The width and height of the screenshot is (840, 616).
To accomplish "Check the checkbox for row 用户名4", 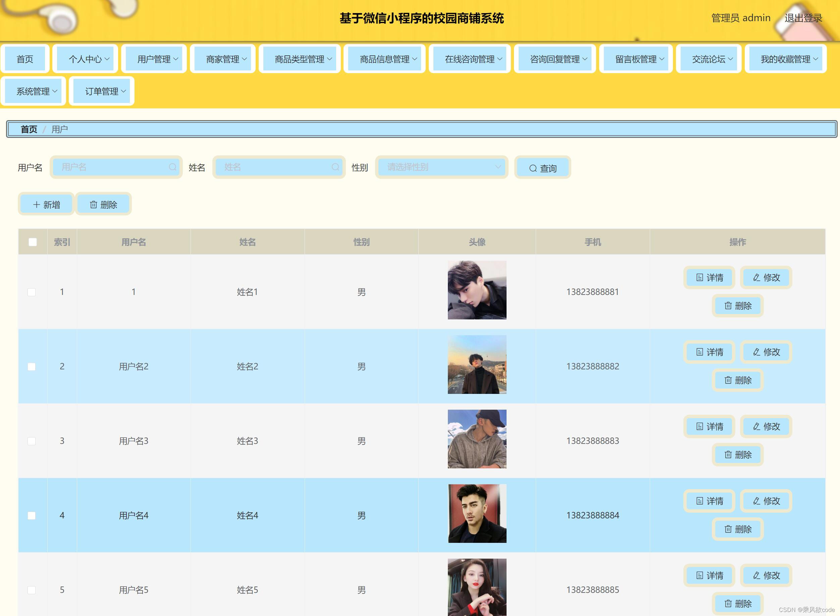I will [x=32, y=515].
